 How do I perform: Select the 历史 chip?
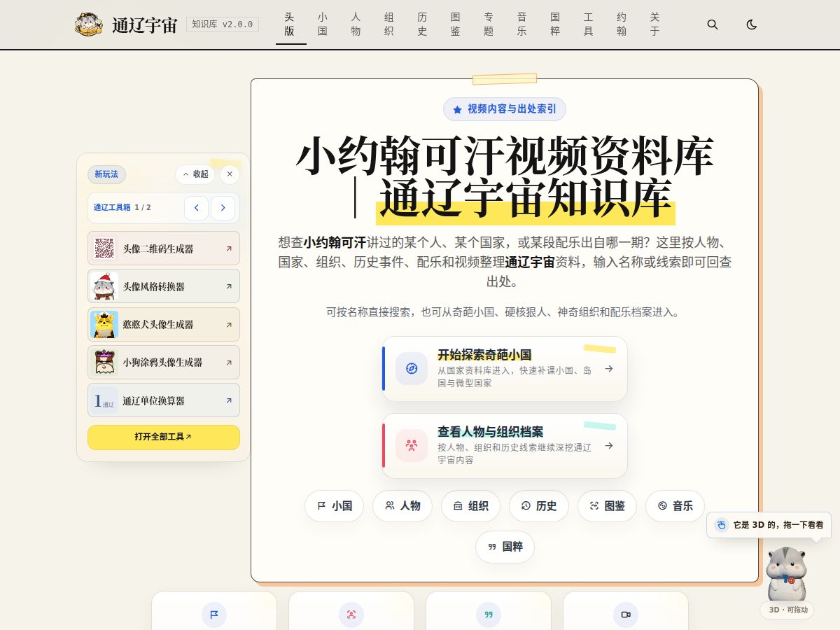pos(539,506)
